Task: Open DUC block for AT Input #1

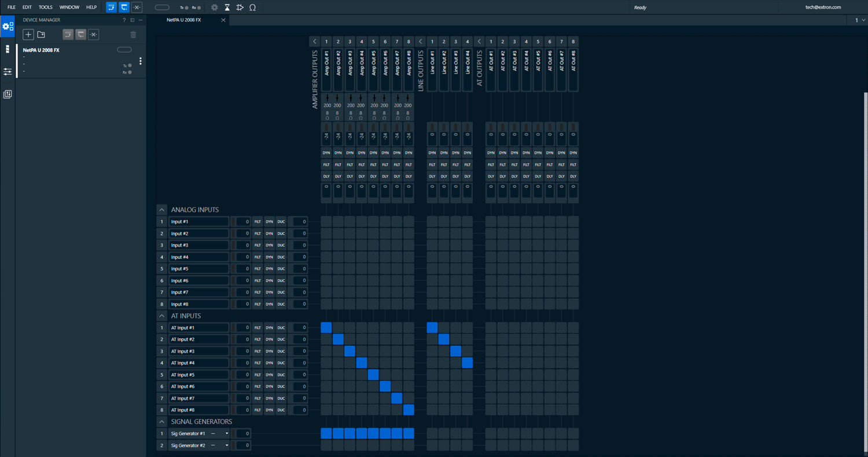Action: point(281,328)
